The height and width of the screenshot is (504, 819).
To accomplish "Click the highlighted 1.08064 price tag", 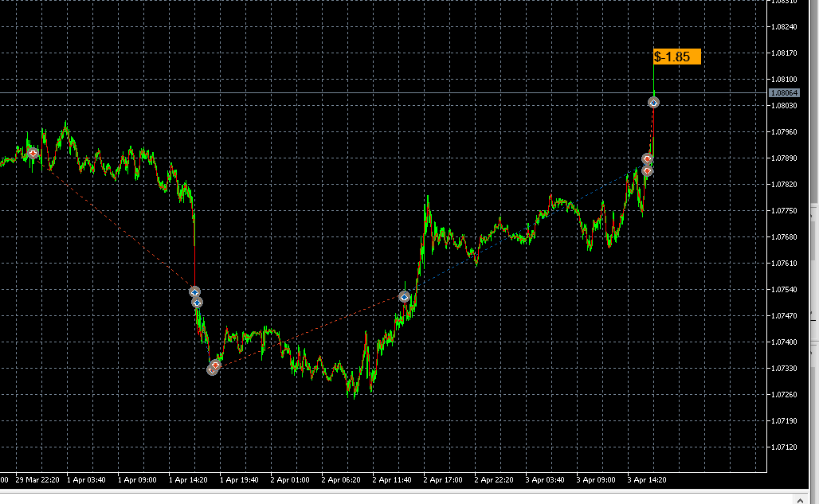I will (x=785, y=93).
